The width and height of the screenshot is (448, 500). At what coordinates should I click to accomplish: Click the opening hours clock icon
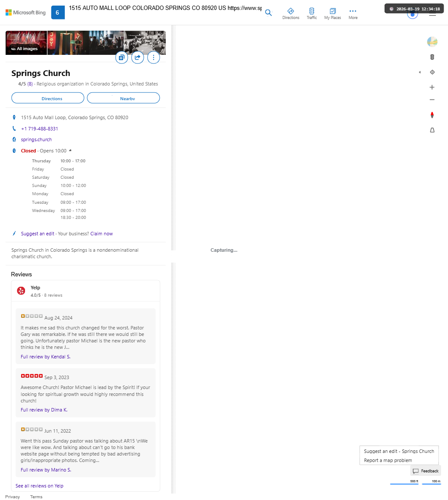14,151
